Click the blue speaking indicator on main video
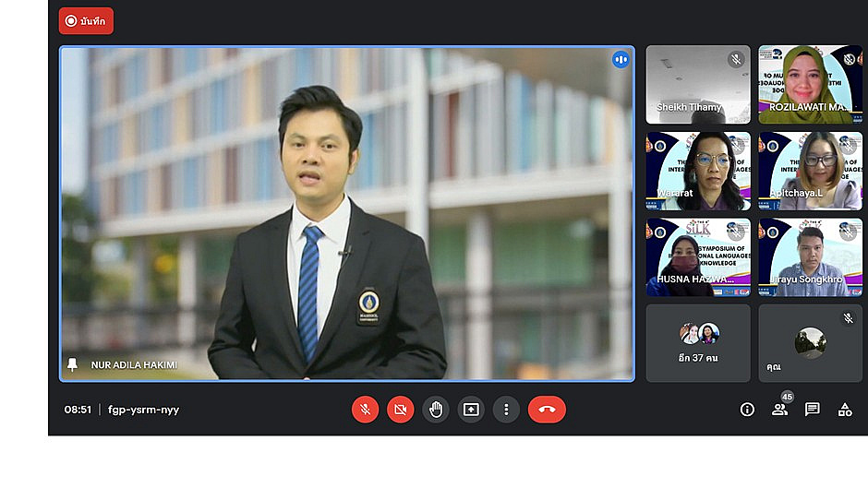The image size is (868, 488). pyautogui.click(x=621, y=60)
